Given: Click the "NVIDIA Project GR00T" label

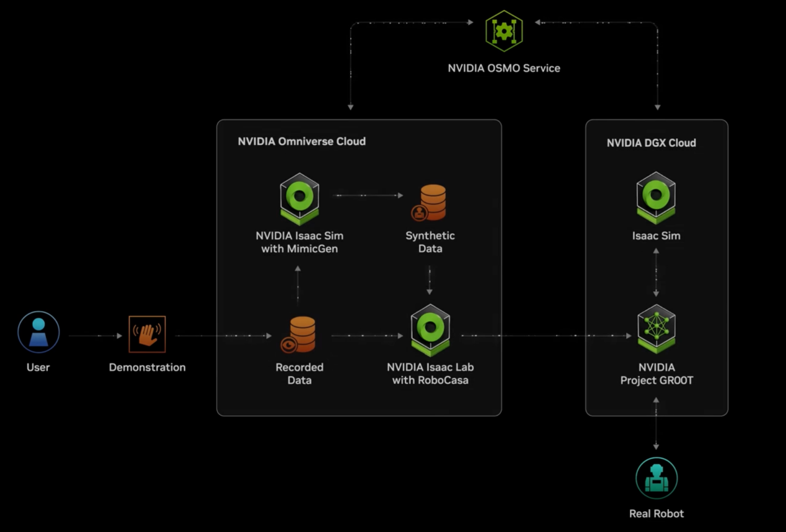Looking at the screenshot, I should 656,373.
